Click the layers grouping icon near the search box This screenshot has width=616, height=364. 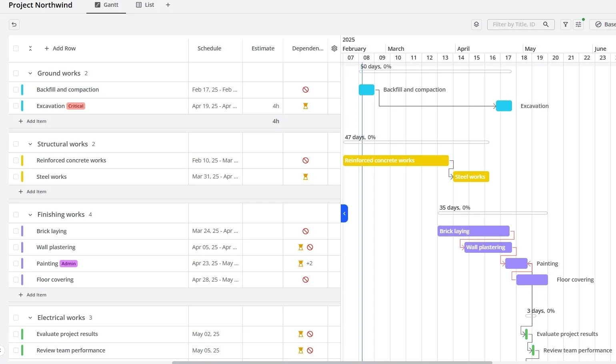[x=476, y=24]
